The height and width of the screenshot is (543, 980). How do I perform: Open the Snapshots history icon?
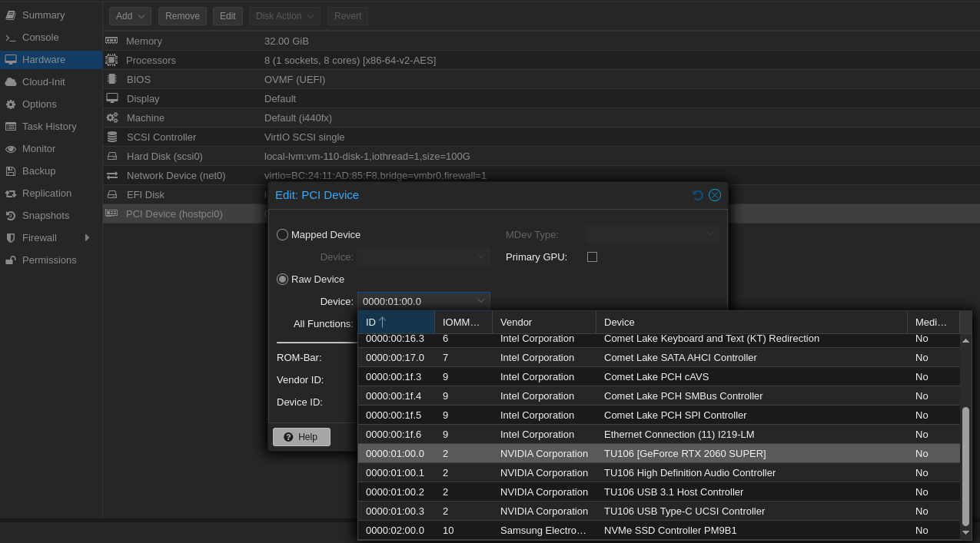point(11,216)
